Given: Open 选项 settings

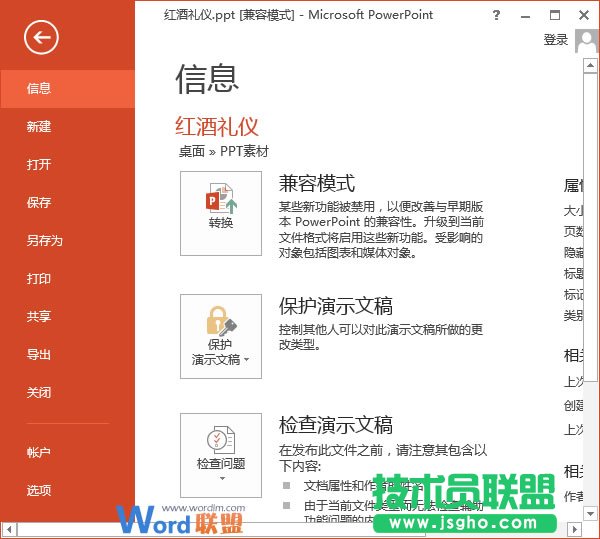Looking at the screenshot, I should click(67, 490).
